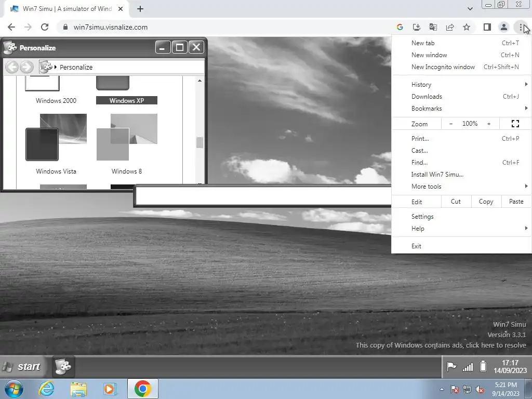This screenshot has height=399, width=532.
Task: Click the host volume muted tray icon
Action: coord(480,390)
